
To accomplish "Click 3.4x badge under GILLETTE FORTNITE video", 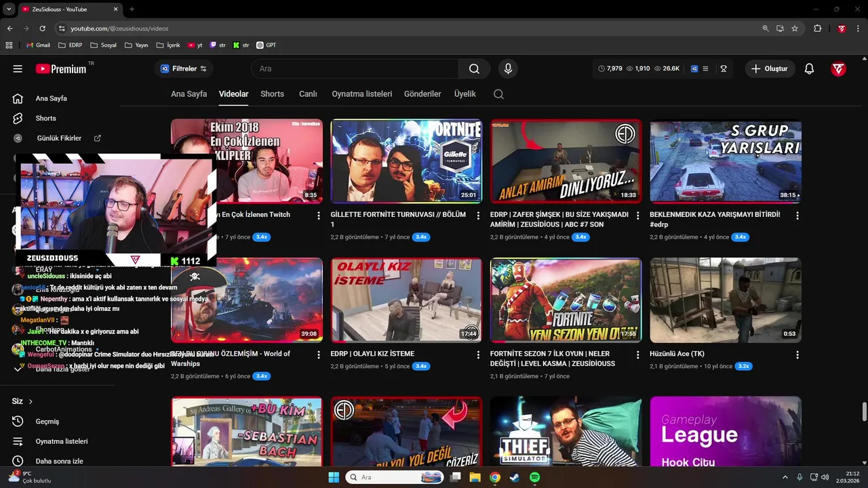I will click(421, 237).
